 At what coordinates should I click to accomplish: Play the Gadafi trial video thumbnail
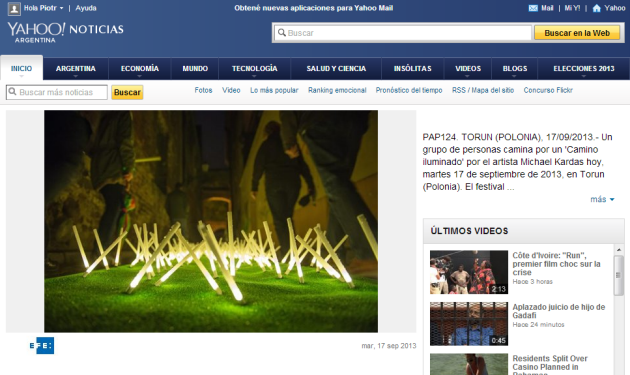click(x=469, y=324)
